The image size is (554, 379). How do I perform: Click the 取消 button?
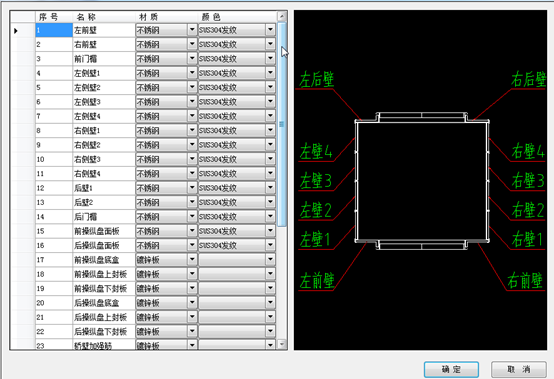click(518, 369)
